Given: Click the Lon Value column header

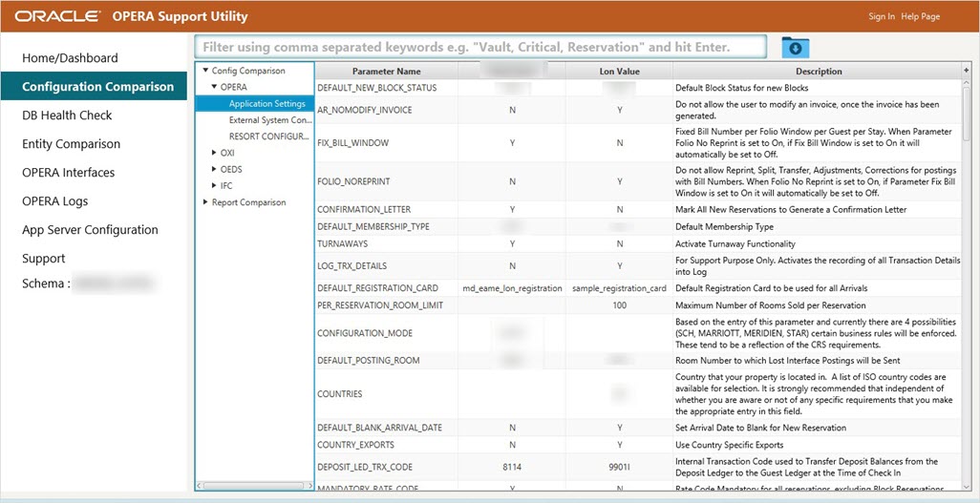Looking at the screenshot, I should point(619,72).
